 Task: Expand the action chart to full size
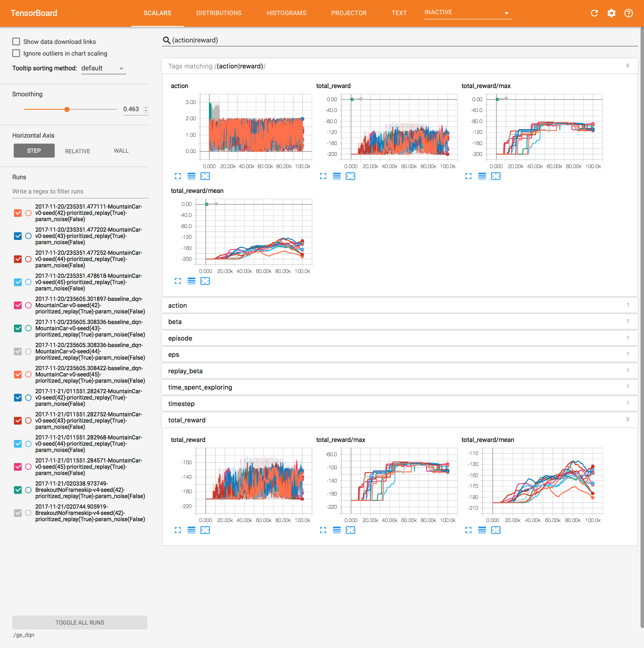click(178, 176)
